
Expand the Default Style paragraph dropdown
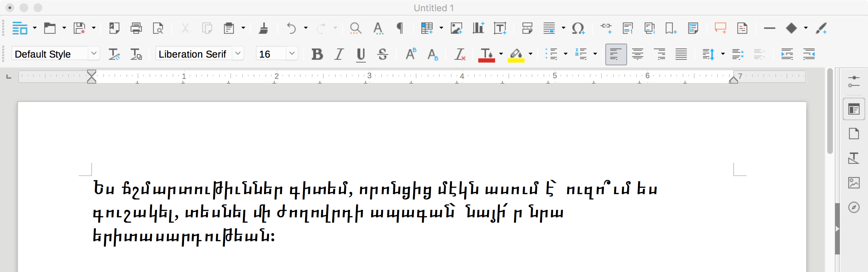point(94,54)
